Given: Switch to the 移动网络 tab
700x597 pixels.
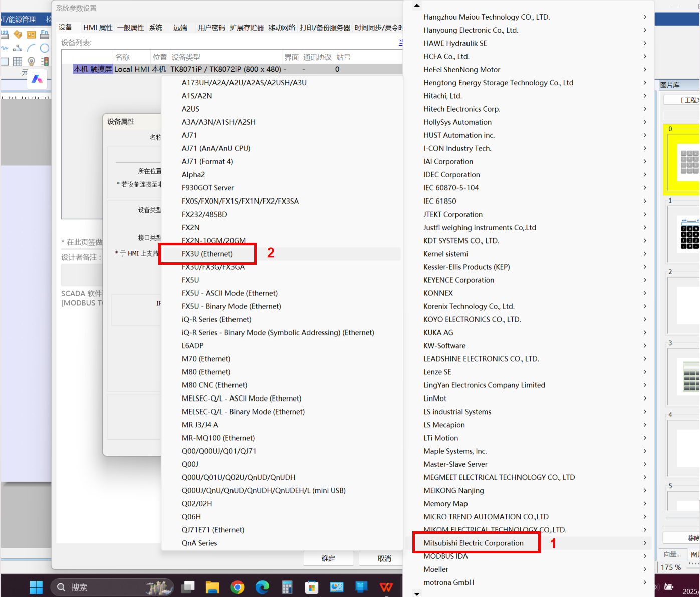Looking at the screenshot, I should coord(282,28).
